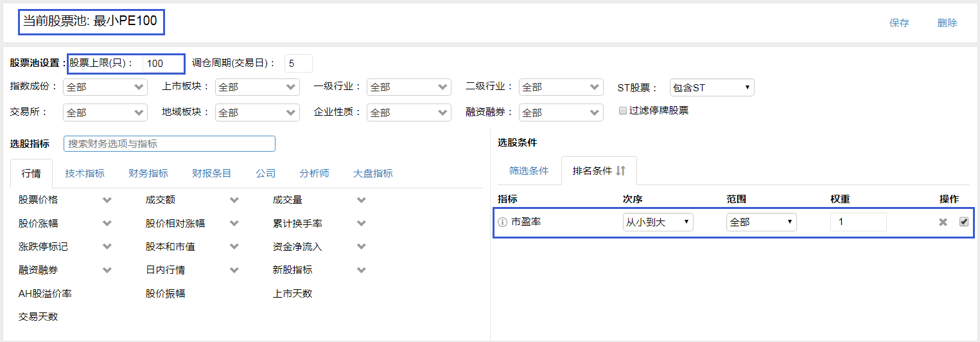Viewport: 980px width, 342px height.
Task: Select the 交易天数 indicator
Action: [39, 316]
